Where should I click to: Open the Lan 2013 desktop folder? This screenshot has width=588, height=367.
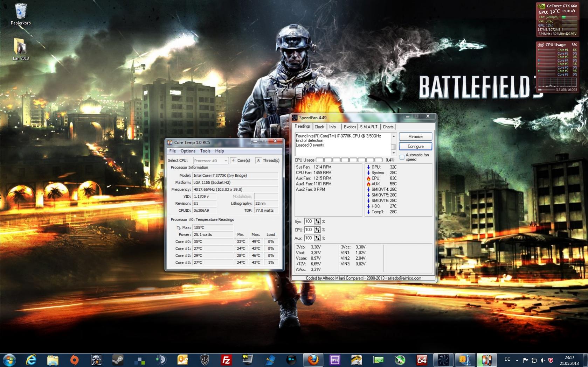(21, 49)
